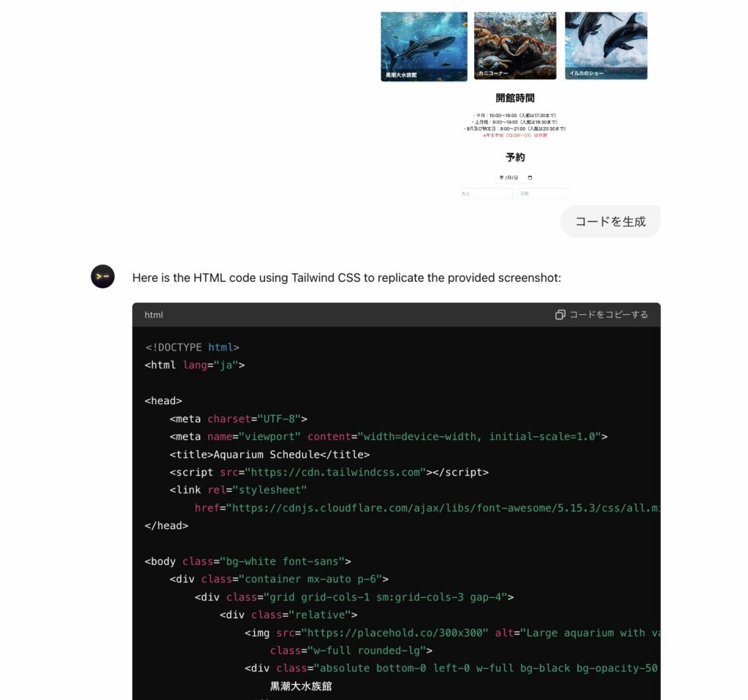Viewport: 748px width, 700px height.
Task: Click the 予約 reservation heading
Action: (514, 157)
